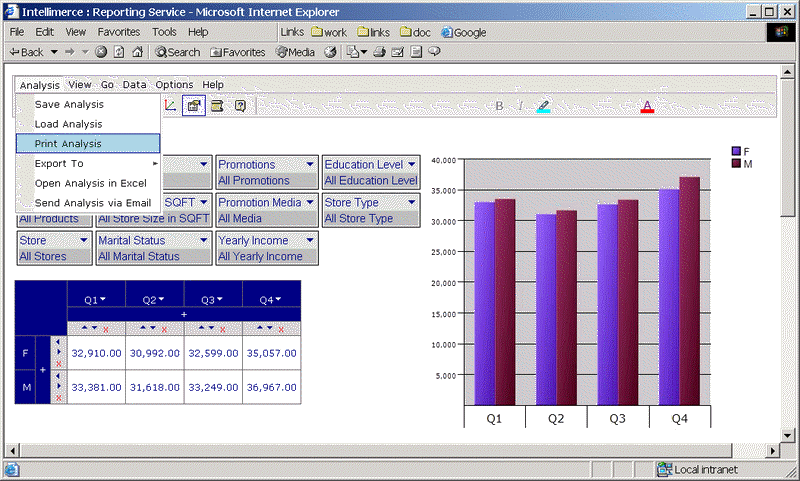Screen dimensions: 800x481
Task: Open the red font color A tool
Action: pos(647,106)
